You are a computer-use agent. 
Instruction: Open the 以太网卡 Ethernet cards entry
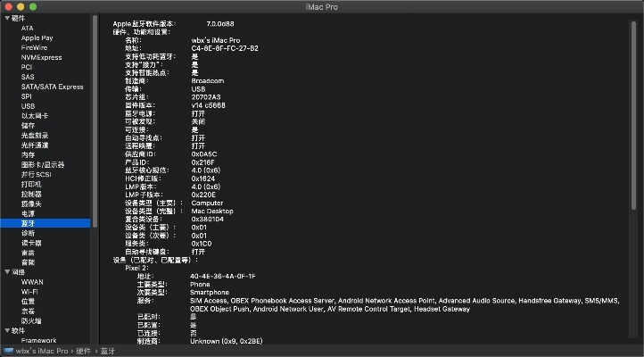click(35, 116)
